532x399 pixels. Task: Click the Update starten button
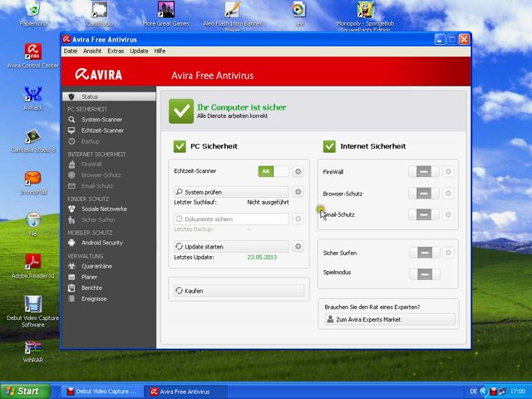coord(231,247)
